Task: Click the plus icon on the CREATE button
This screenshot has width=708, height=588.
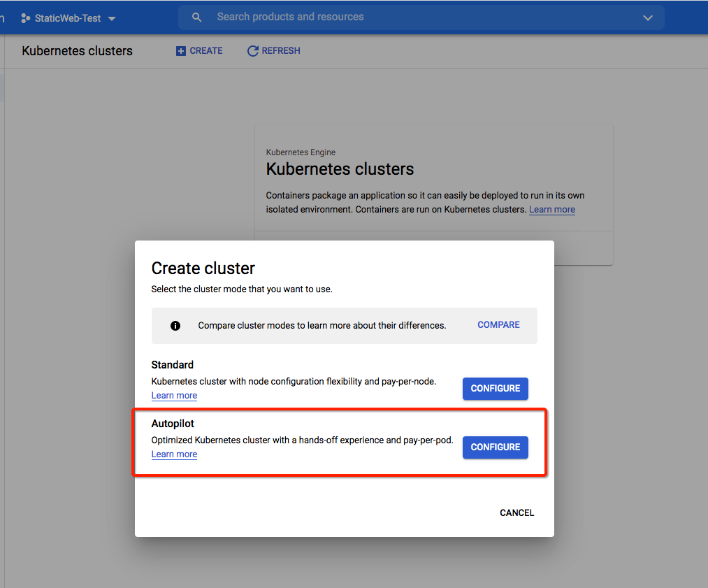Action: (x=180, y=50)
